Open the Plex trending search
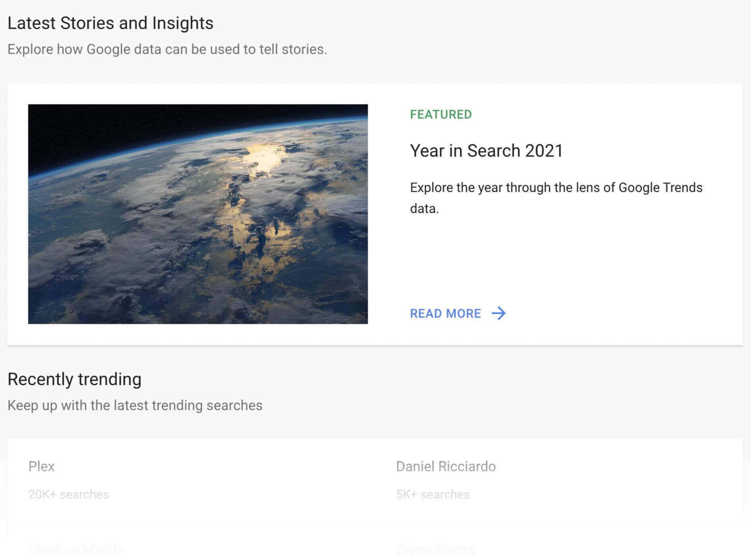This screenshot has width=751, height=560. point(41,466)
